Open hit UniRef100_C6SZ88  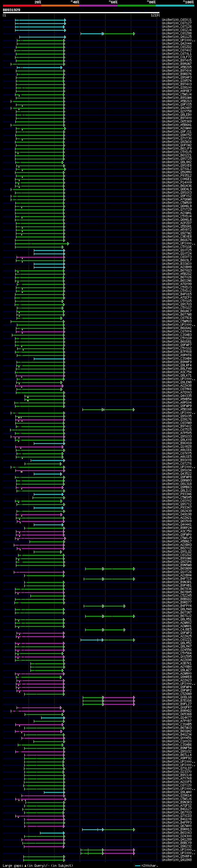(x=177, y=33)
